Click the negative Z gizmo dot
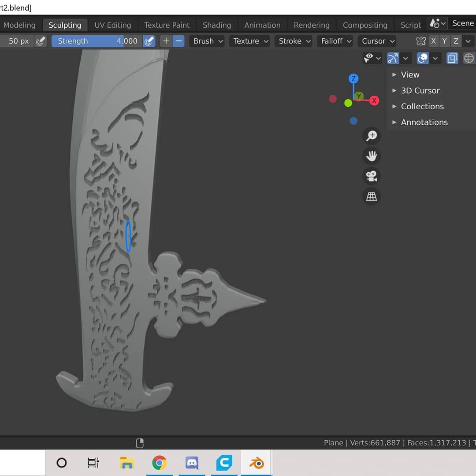 pos(353,121)
